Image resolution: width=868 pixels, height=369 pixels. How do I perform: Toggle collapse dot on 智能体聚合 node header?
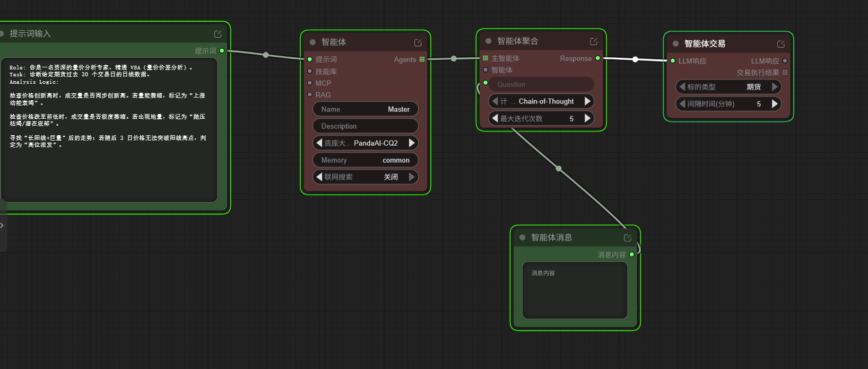[x=488, y=41]
